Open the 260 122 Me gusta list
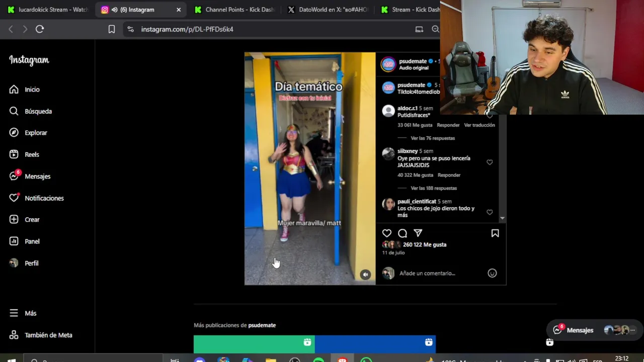 [x=425, y=245]
